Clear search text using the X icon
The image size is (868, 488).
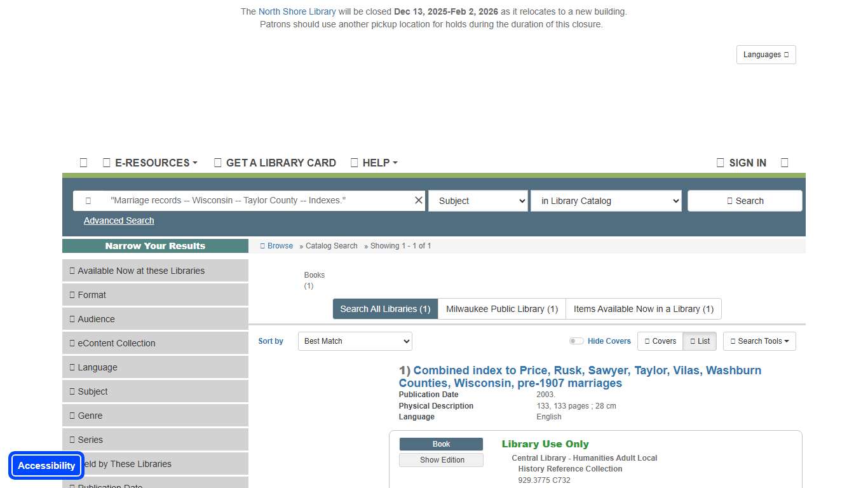(418, 200)
